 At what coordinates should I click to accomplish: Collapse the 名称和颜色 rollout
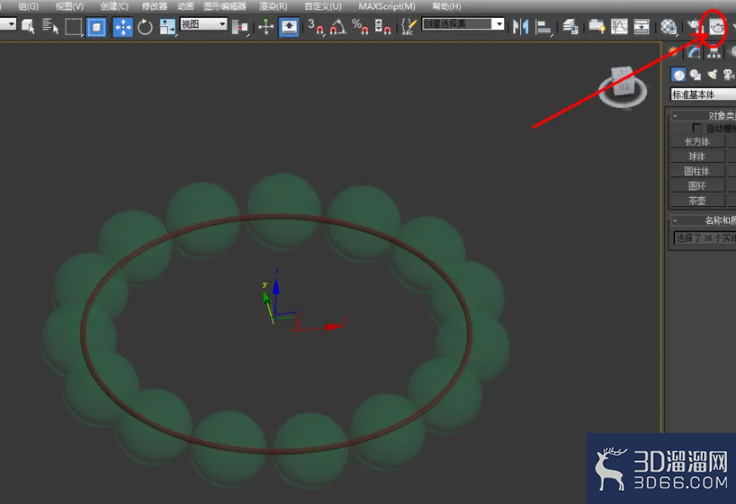point(702,220)
